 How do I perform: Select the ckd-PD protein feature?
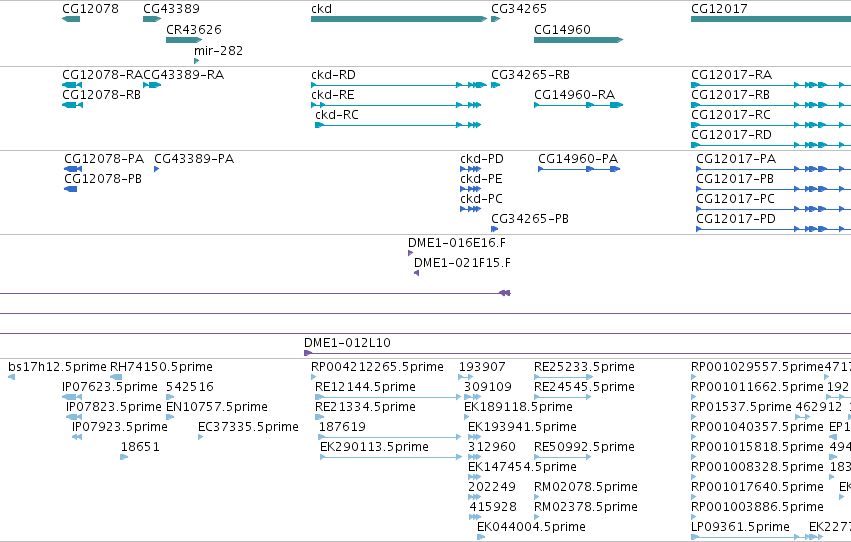tap(471, 169)
